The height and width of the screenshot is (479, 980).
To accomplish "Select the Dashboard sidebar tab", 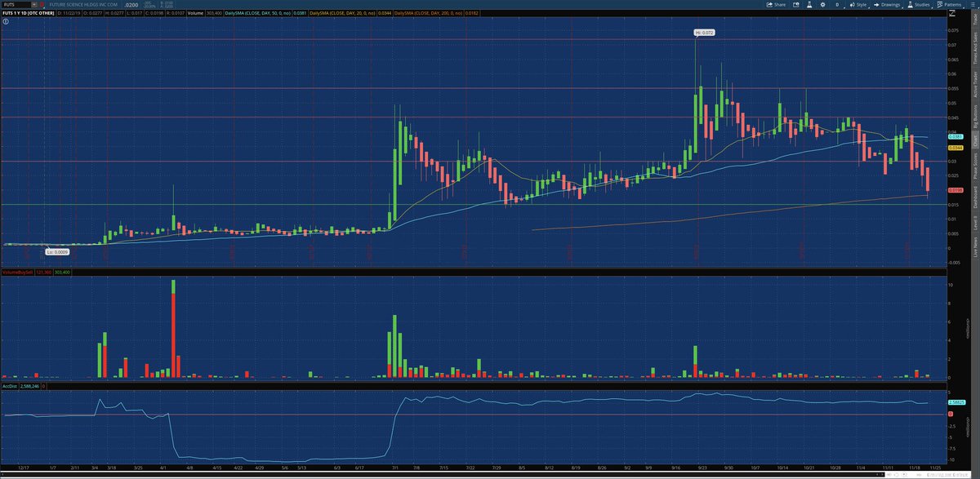I will [x=974, y=199].
